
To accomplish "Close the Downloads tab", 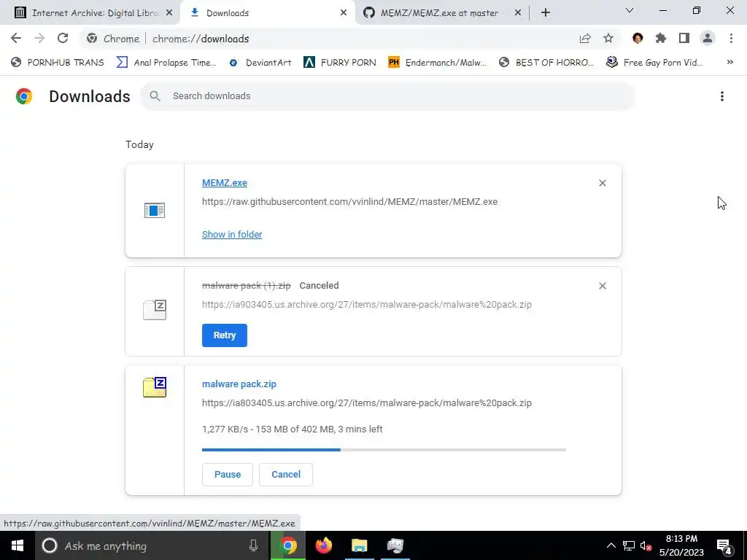I will pos(344,13).
